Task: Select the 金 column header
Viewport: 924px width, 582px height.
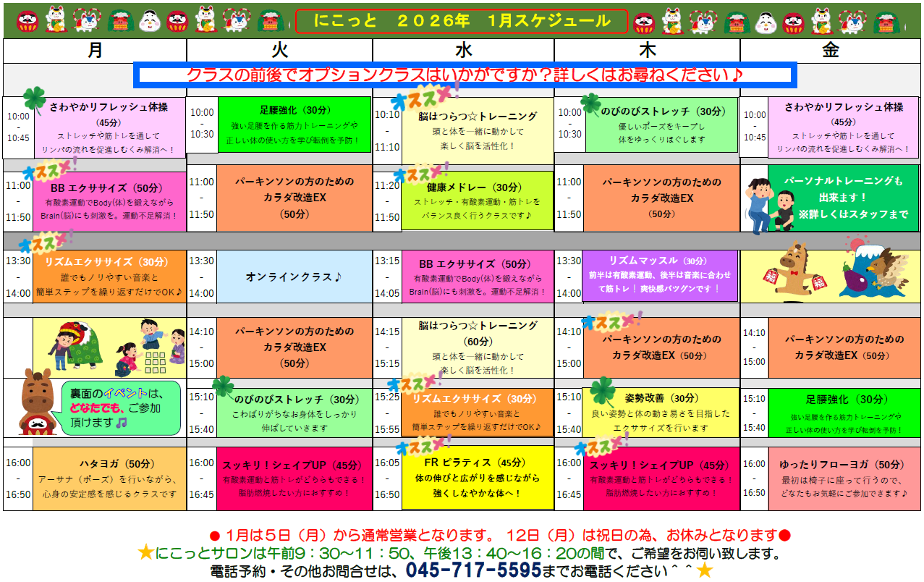Action: pos(831,50)
